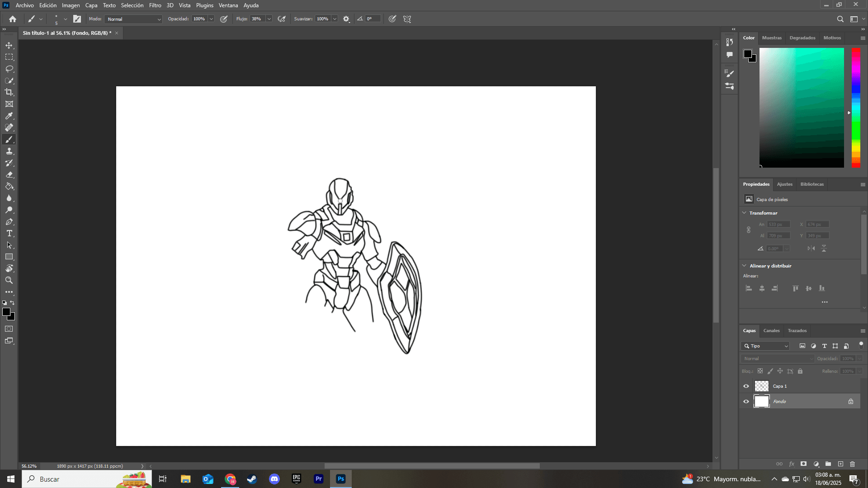Select the Horizontal Type tool
The width and height of the screenshot is (868, 488).
click(9, 233)
